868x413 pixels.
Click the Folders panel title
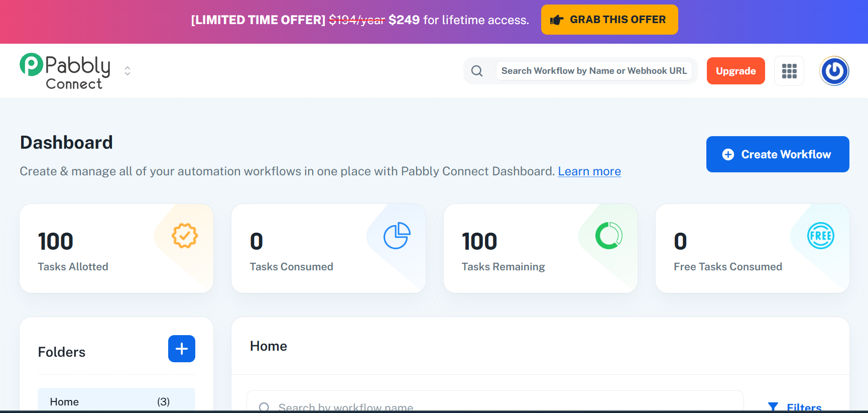pyautogui.click(x=62, y=352)
